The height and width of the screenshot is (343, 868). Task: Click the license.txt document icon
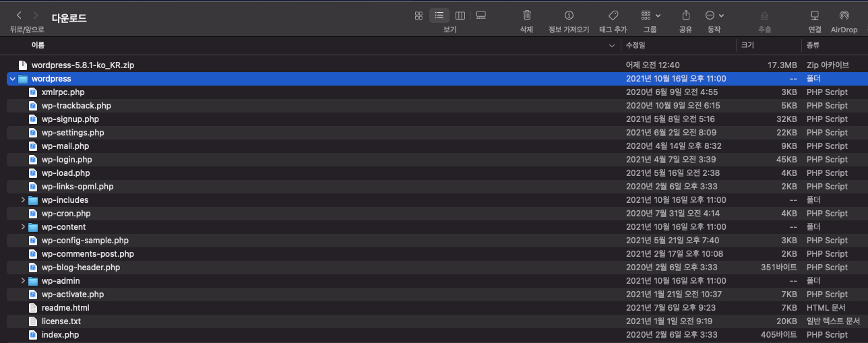tap(33, 321)
